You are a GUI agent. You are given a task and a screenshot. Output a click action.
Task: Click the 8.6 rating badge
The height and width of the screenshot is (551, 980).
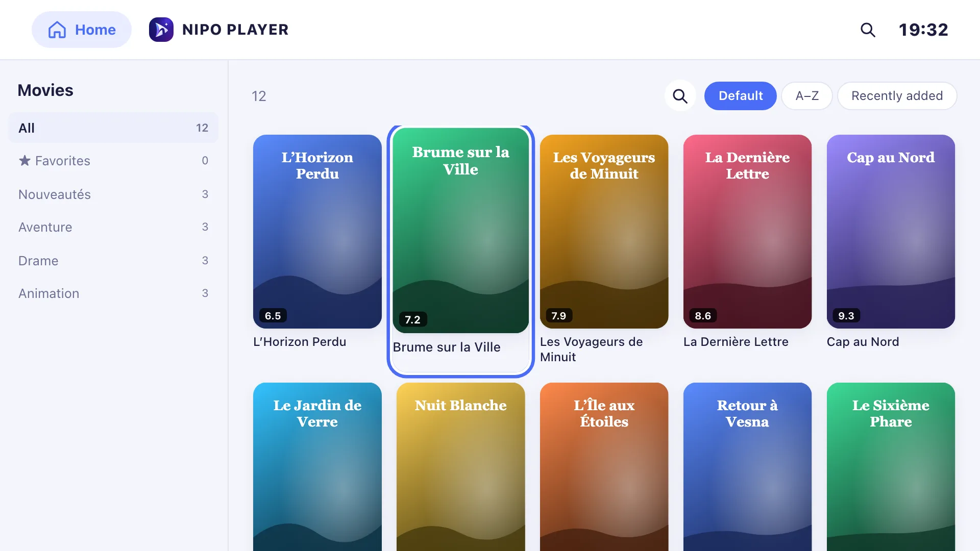703,316
